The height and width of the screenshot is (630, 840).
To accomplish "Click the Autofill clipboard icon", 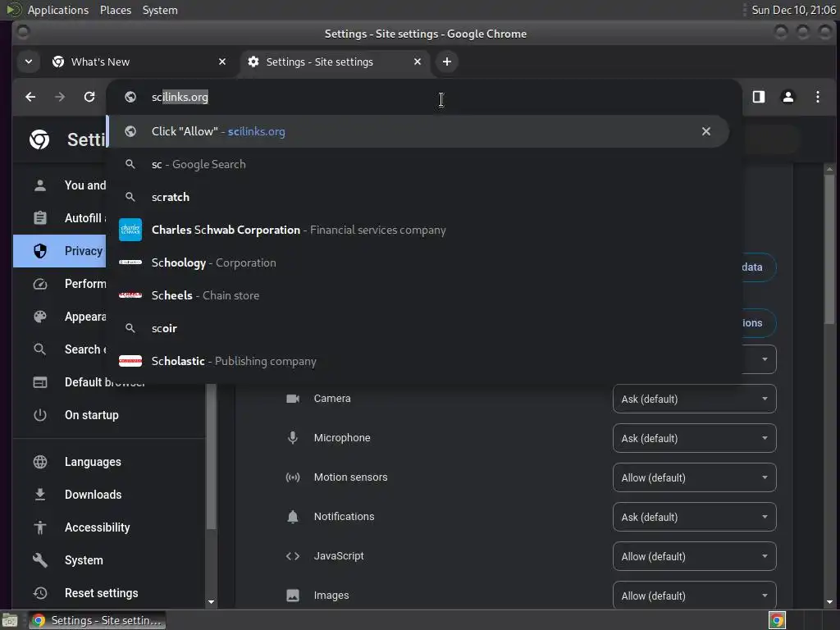I will coord(40,218).
